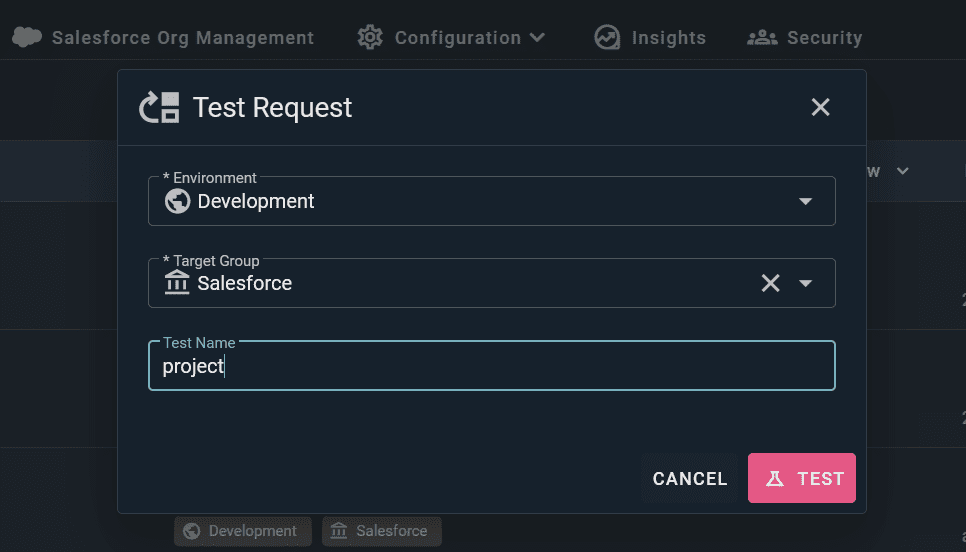Click the bank icon beside Salesforce field
Viewport: 966px width, 552px height.
177,283
